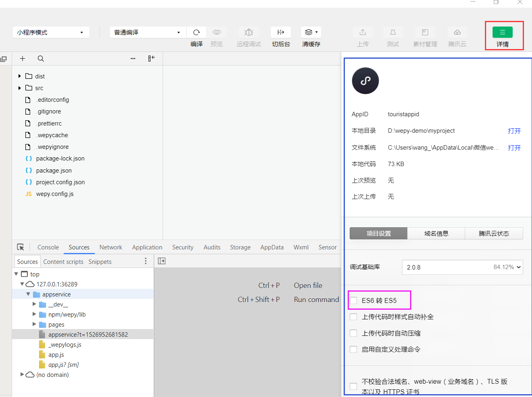Enable the ES6 转 ES5 checkbox
Image resolution: width=532 pixels, height=397 pixels.
353,300
